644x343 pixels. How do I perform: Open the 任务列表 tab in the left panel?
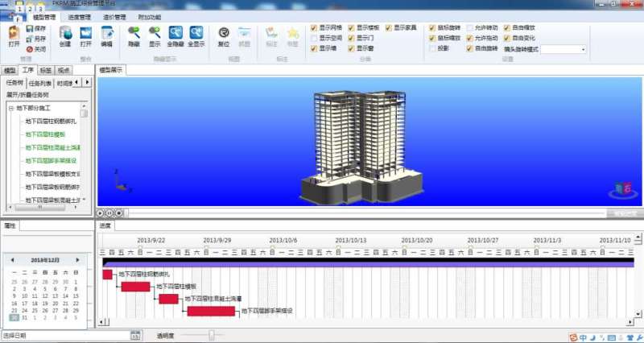pos(40,83)
